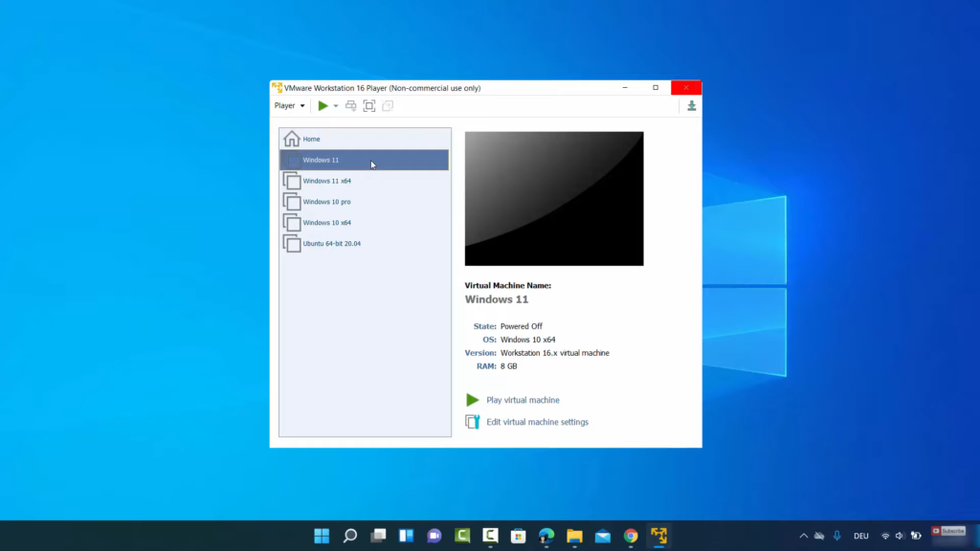This screenshot has height=551, width=980.
Task: Open the Player menu dropdown
Action: coord(289,106)
